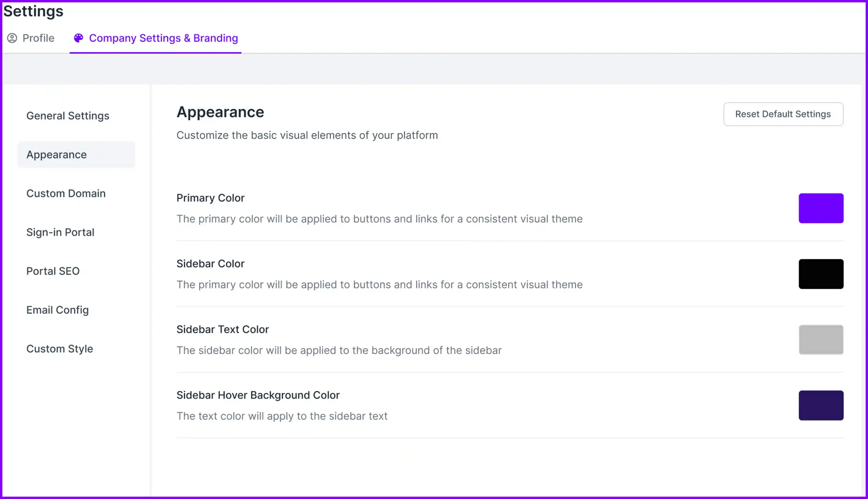Open the Company Settings & Branding tab

[163, 38]
